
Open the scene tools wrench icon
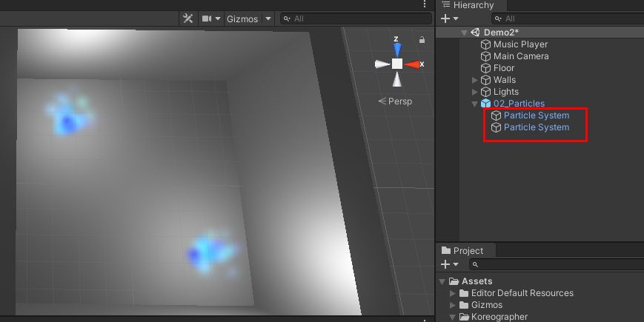(187, 19)
